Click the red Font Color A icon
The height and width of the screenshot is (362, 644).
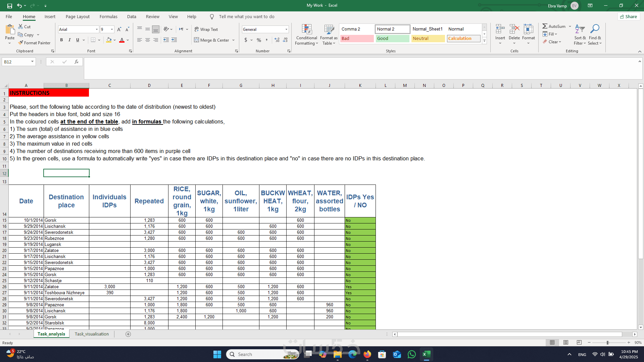(x=122, y=40)
